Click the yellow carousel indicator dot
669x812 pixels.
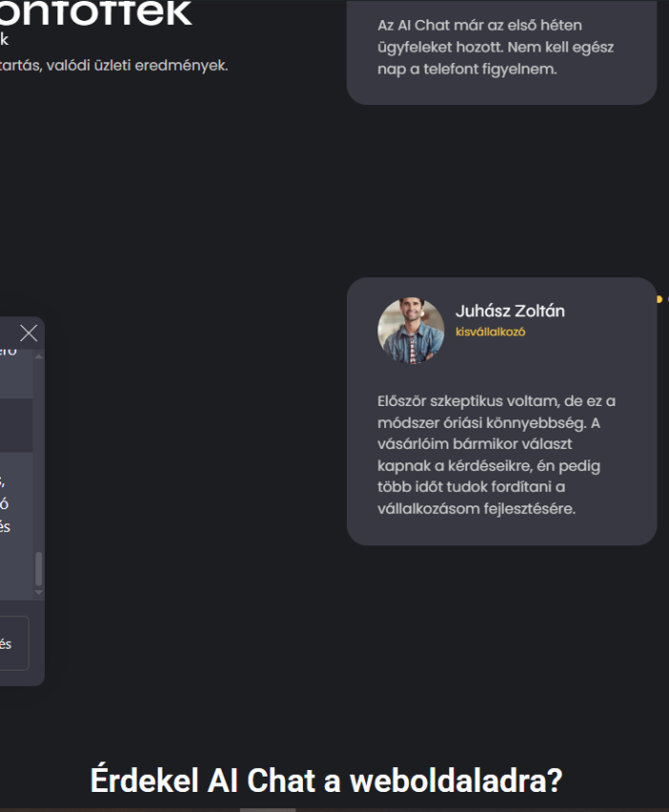tap(658, 298)
